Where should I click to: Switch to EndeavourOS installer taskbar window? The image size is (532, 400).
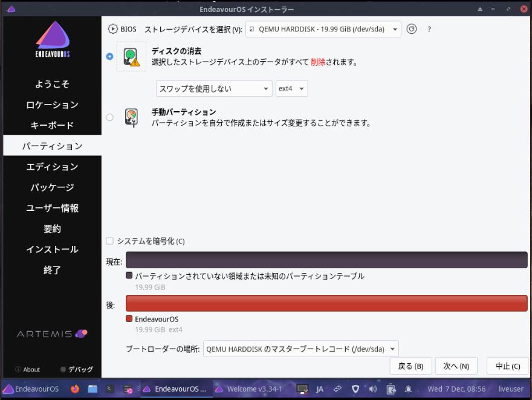[175, 389]
